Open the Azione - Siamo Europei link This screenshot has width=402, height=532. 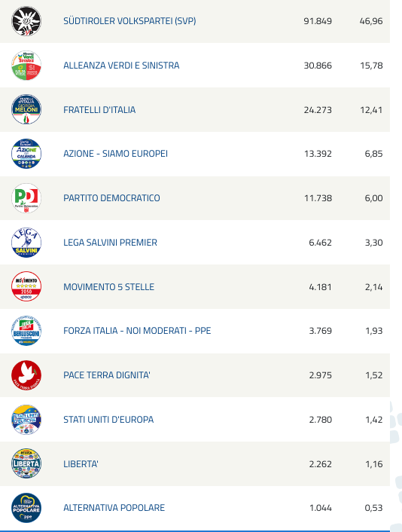(116, 154)
